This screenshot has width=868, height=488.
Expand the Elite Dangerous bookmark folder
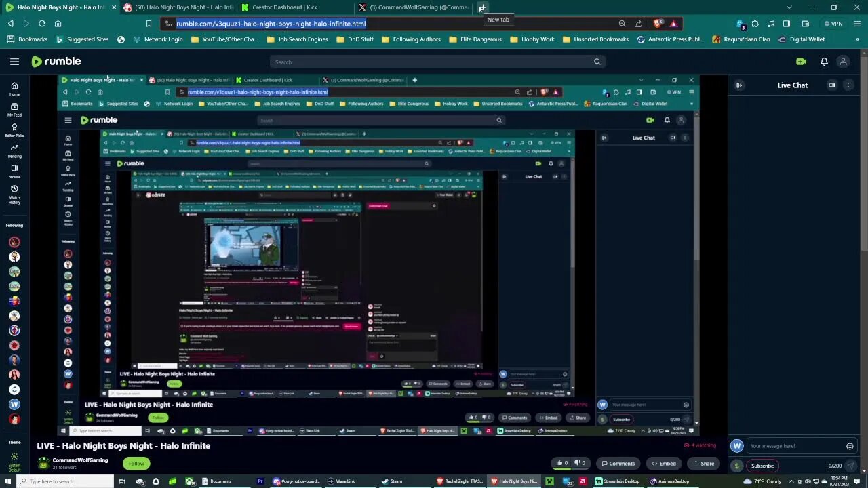click(x=475, y=39)
